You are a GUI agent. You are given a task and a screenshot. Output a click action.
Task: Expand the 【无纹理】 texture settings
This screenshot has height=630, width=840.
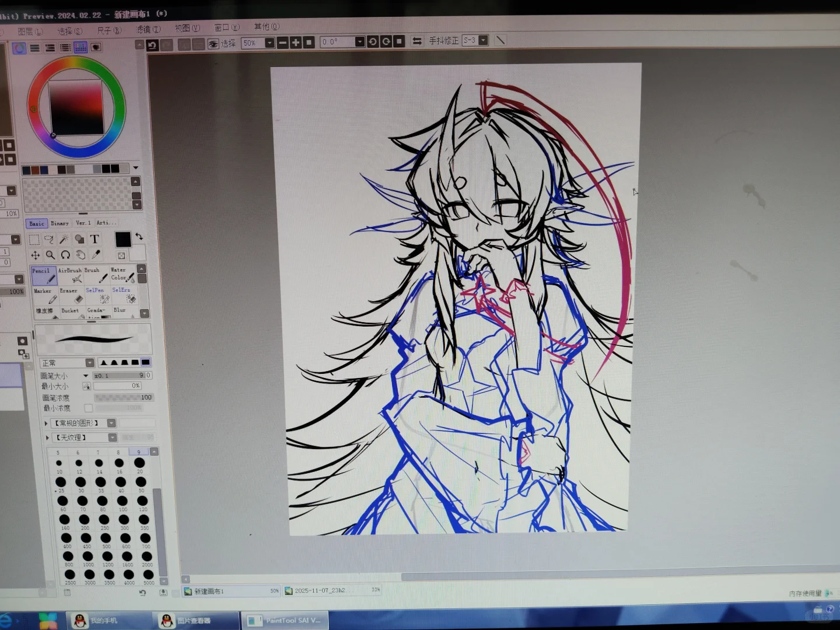(x=47, y=437)
